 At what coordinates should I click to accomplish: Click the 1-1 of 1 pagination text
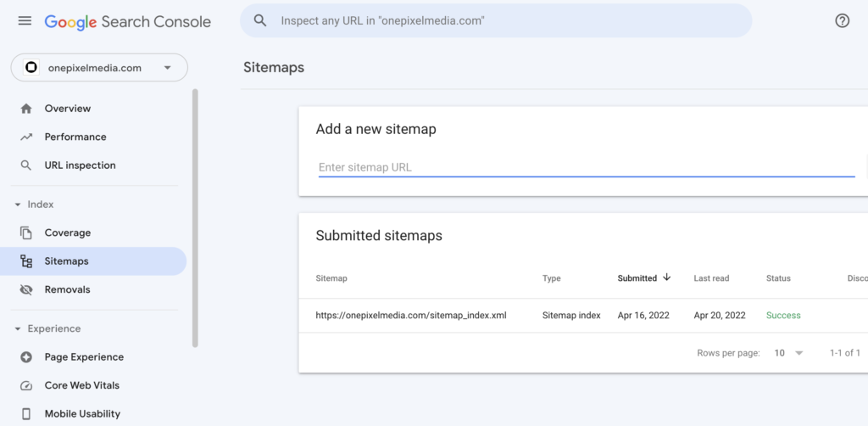[x=845, y=353]
